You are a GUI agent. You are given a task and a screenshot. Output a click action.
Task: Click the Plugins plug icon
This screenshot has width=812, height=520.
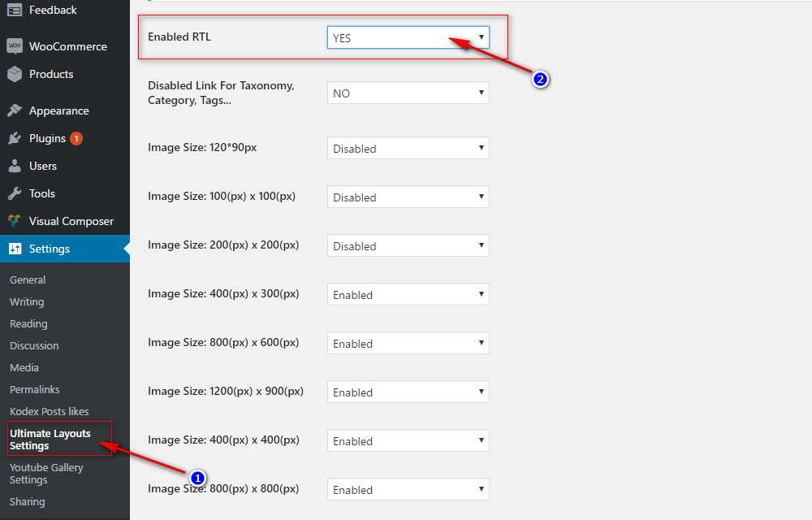(15, 138)
